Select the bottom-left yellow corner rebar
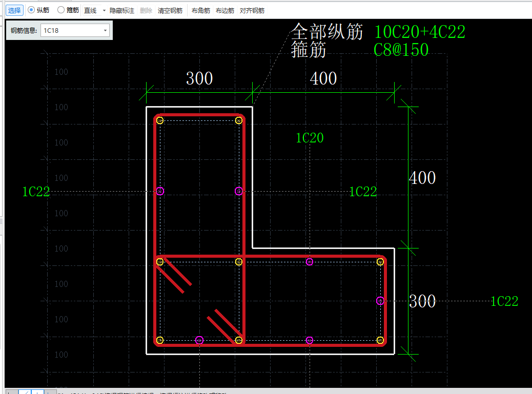Viewport: 532px width, 394px height. (160, 340)
